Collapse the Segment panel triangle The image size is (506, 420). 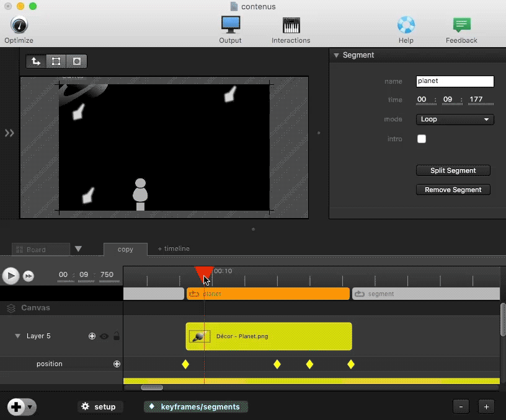click(x=337, y=55)
